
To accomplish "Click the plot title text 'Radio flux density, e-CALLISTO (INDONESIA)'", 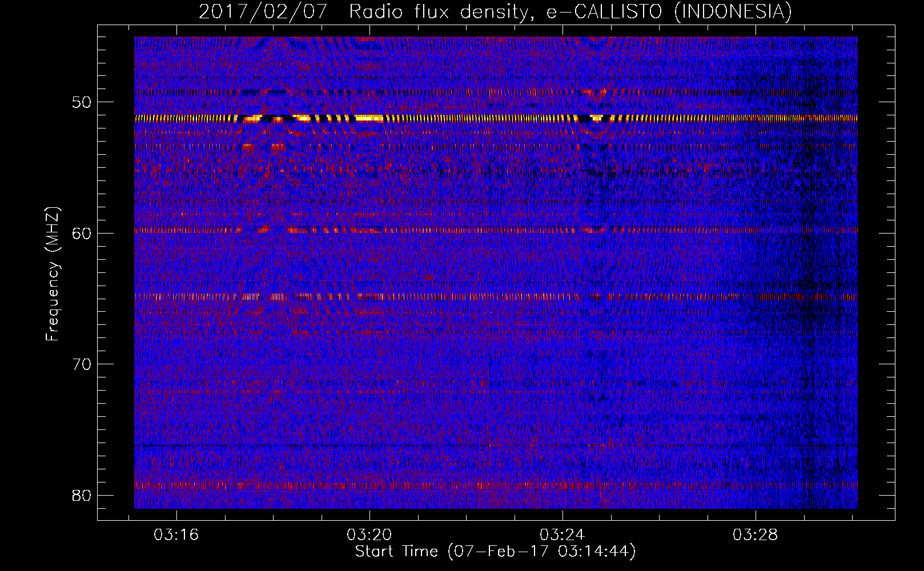I will [x=570, y=11].
